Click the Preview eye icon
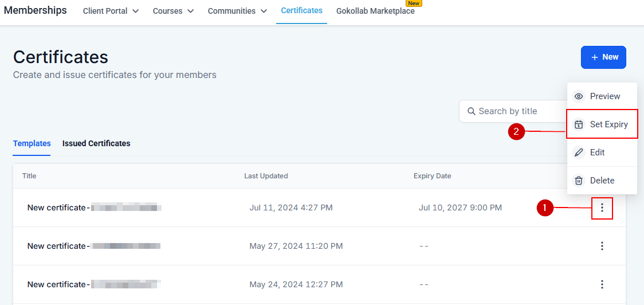Viewport: 644px width, 305px height. point(579,96)
